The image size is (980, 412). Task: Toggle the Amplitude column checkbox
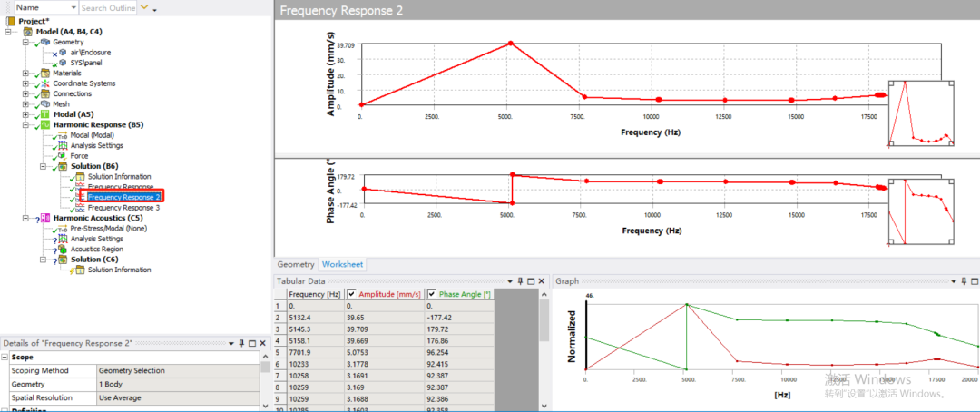[352, 294]
